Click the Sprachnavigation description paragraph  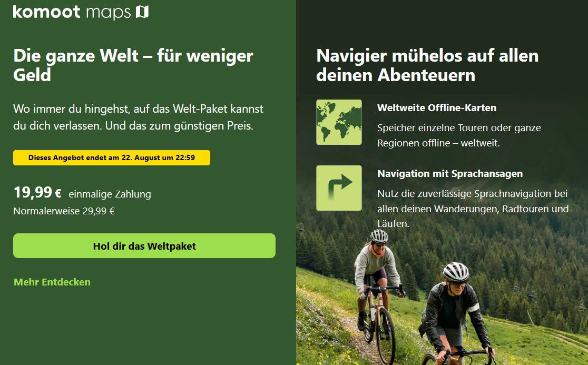click(473, 209)
